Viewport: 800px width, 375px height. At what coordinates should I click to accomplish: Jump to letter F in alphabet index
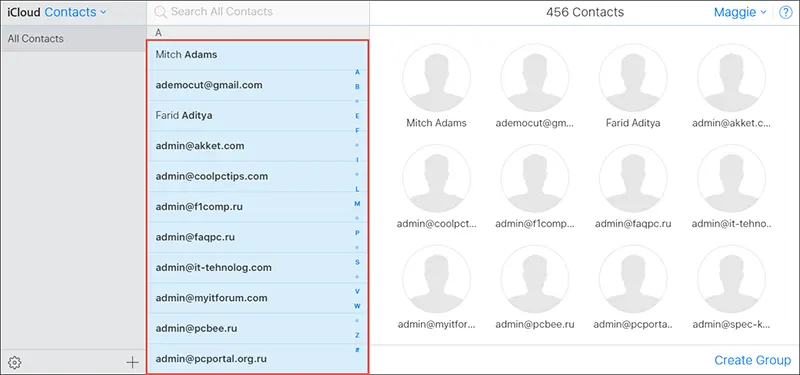pyautogui.click(x=357, y=131)
